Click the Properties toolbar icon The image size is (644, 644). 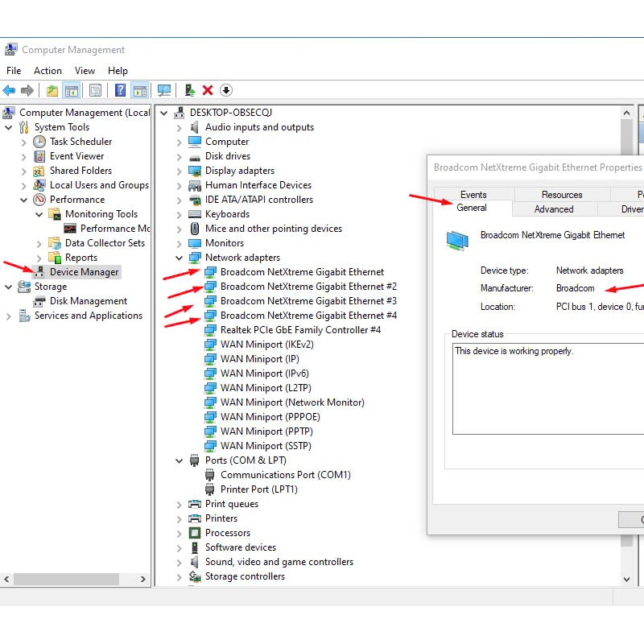click(95, 90)
